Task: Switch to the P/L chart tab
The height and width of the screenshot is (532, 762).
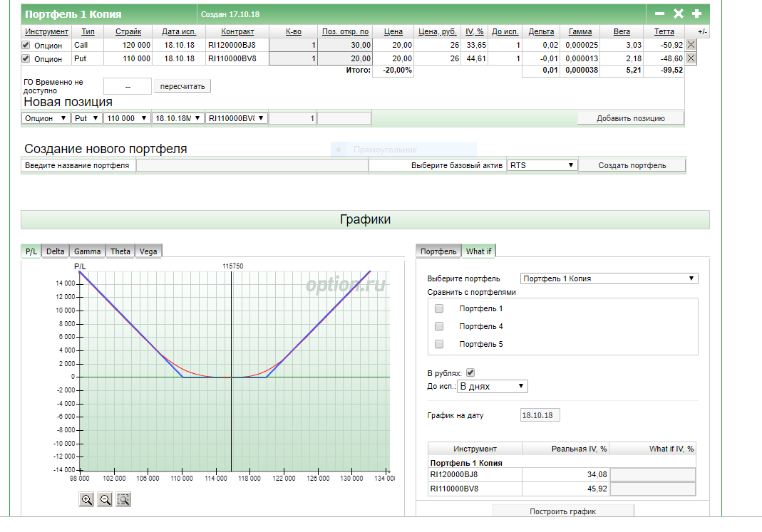Action: [x=31, y=251]
